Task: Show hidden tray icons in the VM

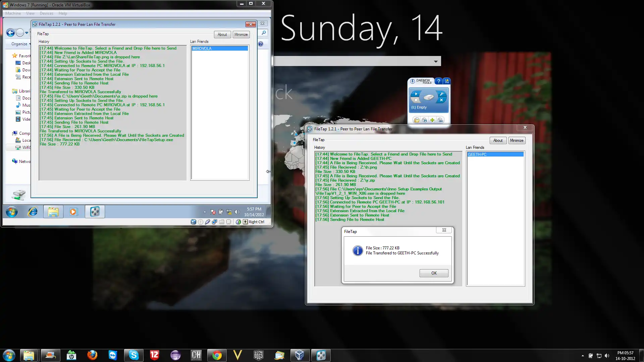Action: click(205, 212)
